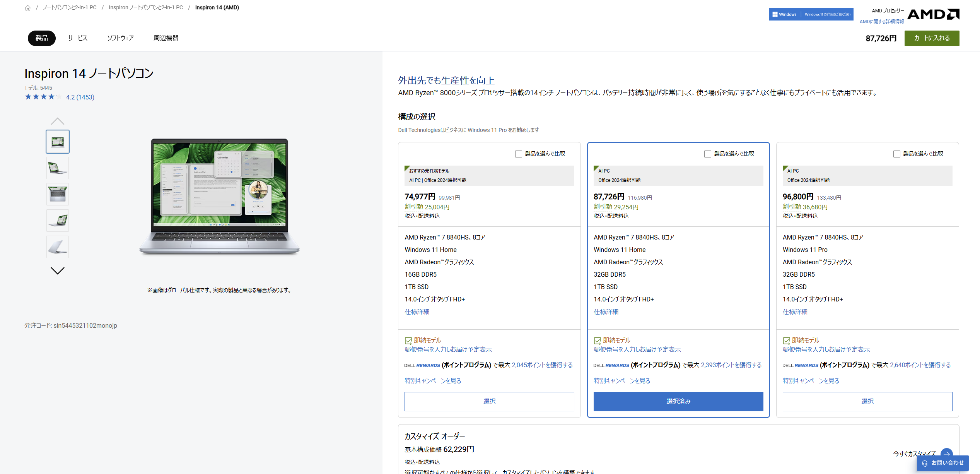Click discount text 割引額 25,004円
This screenshot has height=474, width=980.
pyautogui.click(x=427, y=207)
